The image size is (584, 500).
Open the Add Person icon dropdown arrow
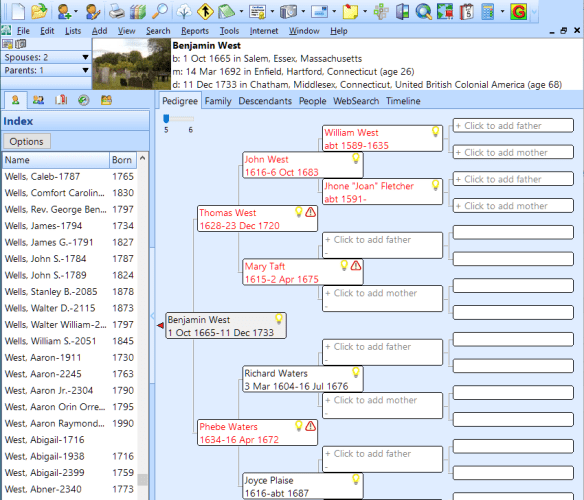click(x=76, y=11)
